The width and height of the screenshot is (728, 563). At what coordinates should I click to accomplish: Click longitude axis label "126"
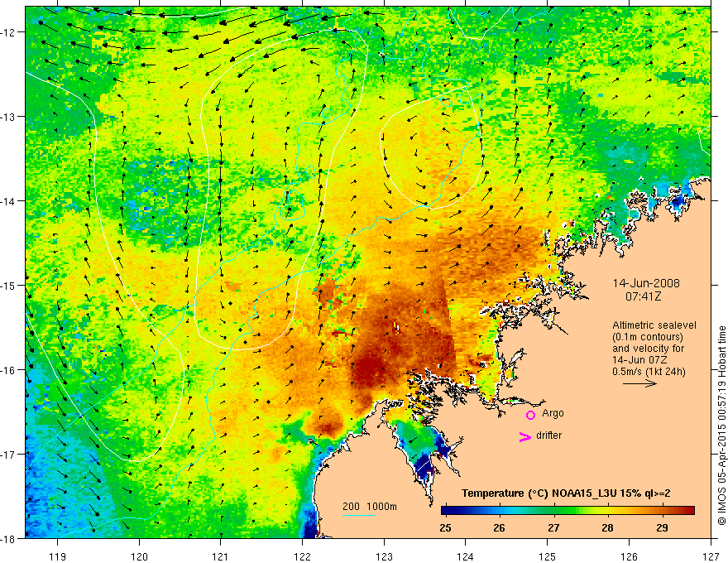tap(629, 556)
